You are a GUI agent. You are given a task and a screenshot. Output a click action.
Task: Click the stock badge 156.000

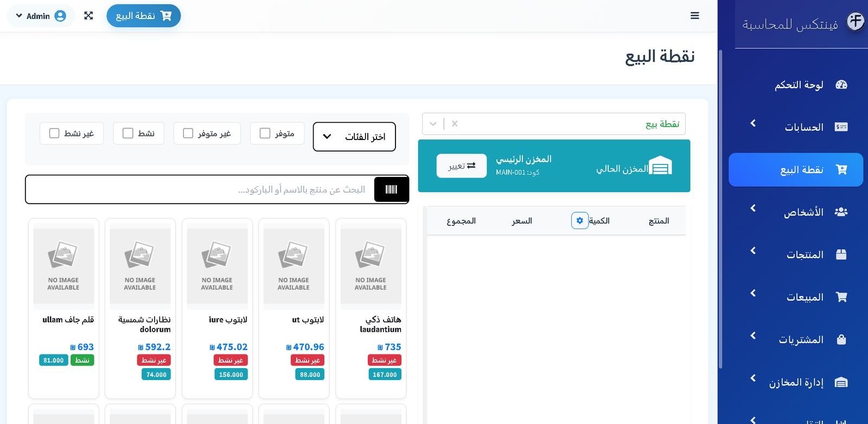[x=231, y=375]
